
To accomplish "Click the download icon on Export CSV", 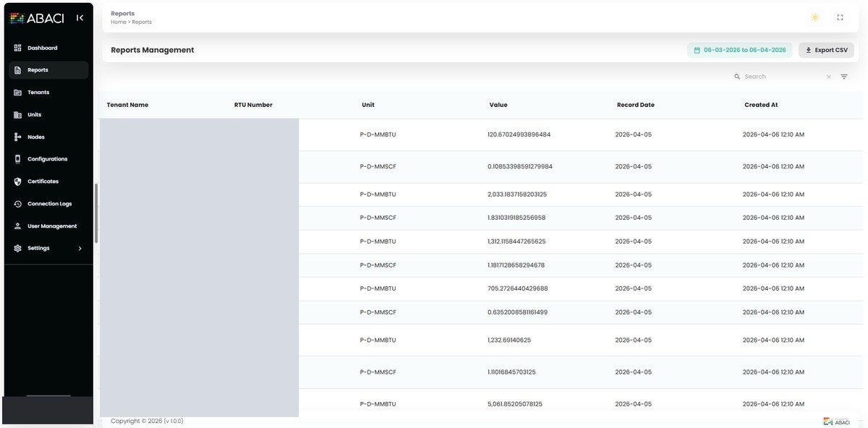I will pos(809,51).
